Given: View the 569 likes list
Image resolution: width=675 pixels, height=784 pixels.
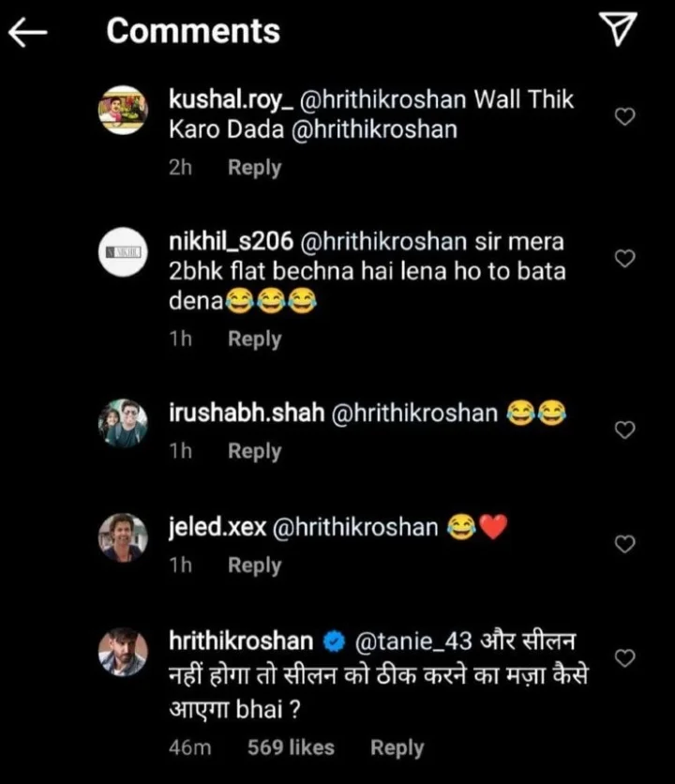Looking at the screenshot, I should (291, 747).
